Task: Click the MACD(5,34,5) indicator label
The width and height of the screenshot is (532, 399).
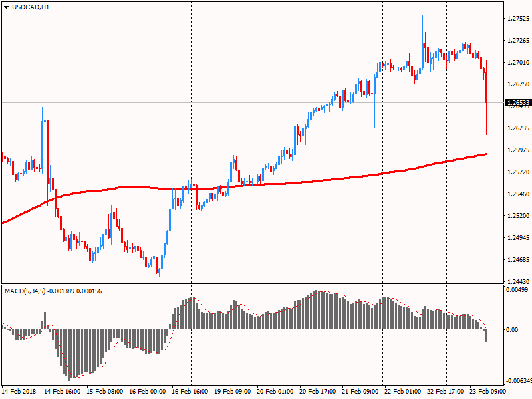Action: 25,291
